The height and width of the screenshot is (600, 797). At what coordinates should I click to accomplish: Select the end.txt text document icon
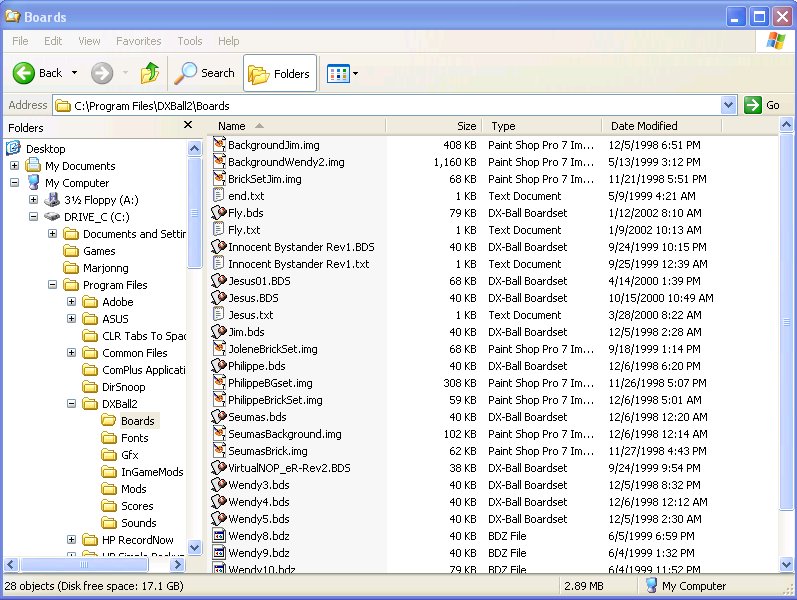(x=219, y=196)
